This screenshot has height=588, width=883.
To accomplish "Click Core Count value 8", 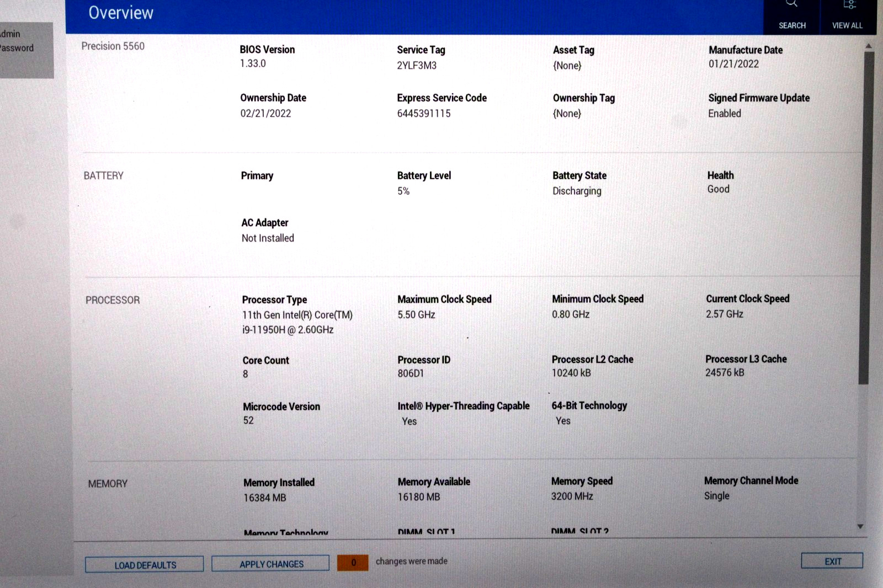I will pyautogui.click(x=246, y=373).
